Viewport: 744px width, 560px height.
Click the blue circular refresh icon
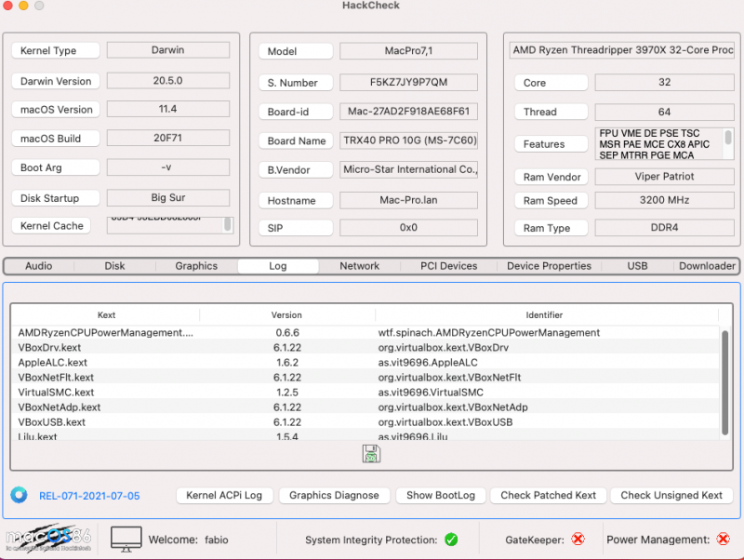(x=19, y=495)
